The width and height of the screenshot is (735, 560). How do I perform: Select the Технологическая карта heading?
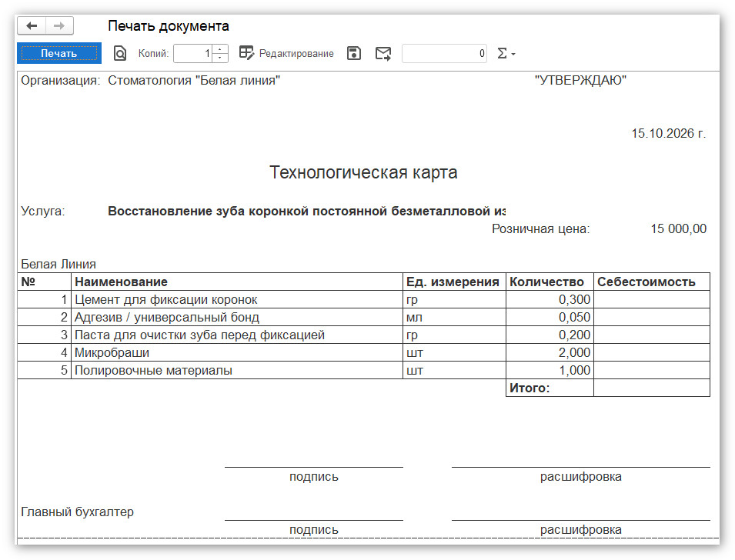[363, 172]
